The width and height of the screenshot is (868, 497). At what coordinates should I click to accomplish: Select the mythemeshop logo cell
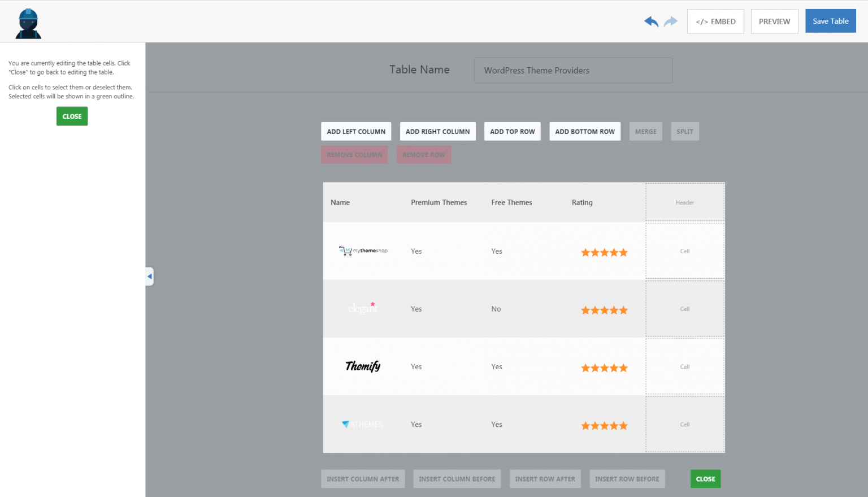tap(363, 251)
